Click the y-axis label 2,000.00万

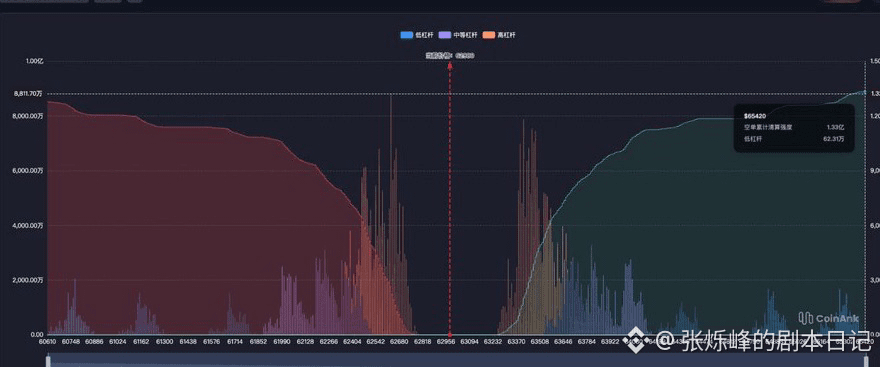(x=28, y=279)
